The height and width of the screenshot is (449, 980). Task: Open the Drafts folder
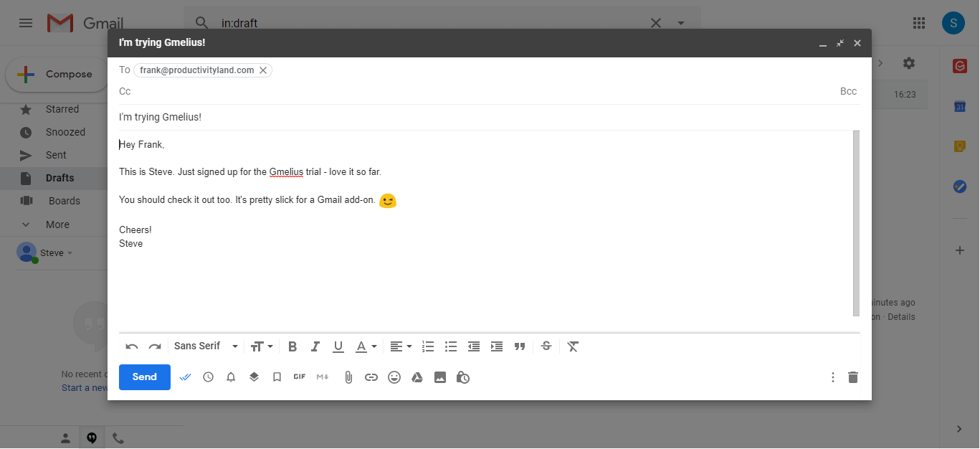[60, 178]
